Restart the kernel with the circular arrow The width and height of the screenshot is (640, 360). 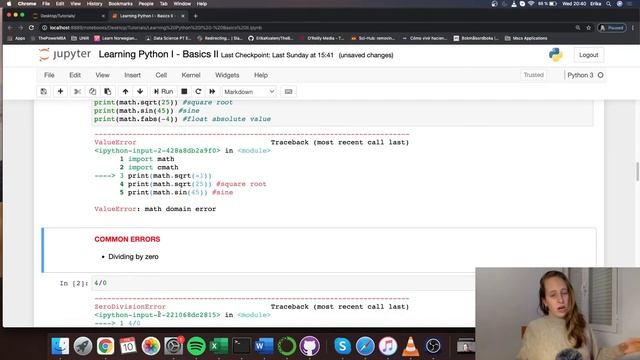coord(198,91)
